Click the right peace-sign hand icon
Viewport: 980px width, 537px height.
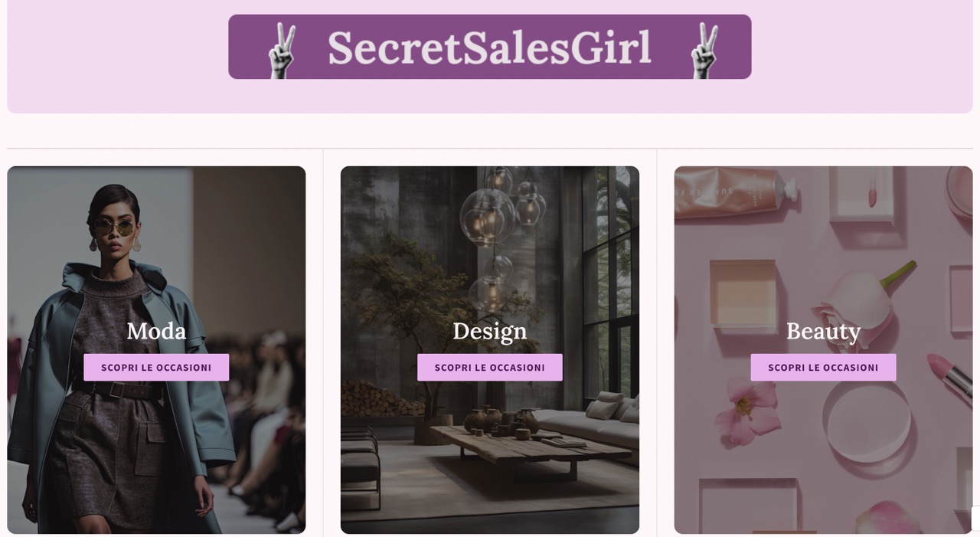(704, 50)
